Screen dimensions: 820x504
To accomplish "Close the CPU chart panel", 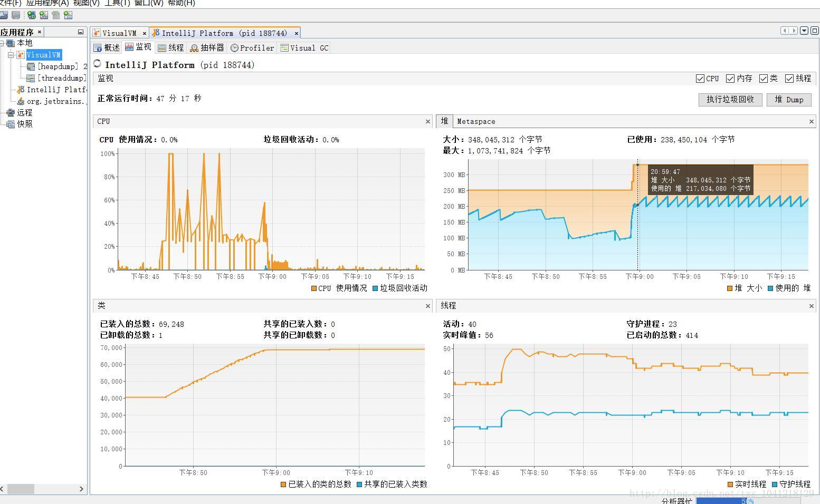I will coord(428,121).
